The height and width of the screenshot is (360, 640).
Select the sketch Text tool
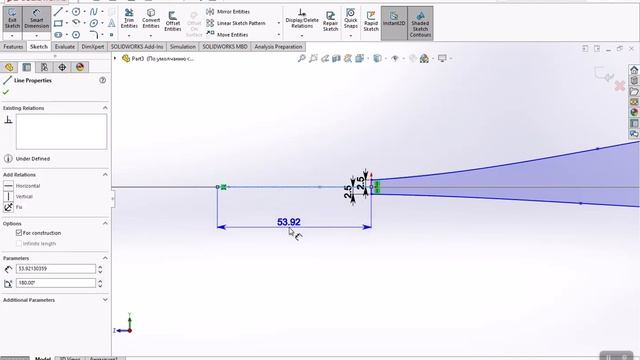tap(111, 23)
